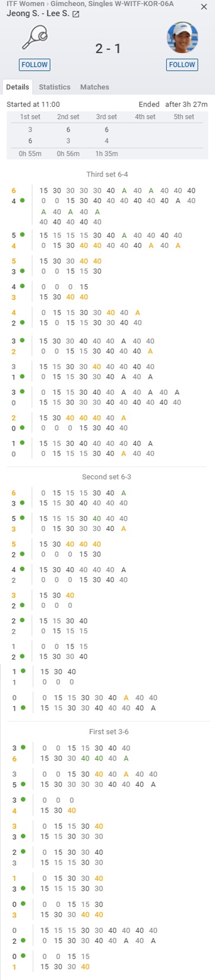Switch to the Statistics tab
The width and height of the screenshot is (215, 980).
[x=55, y=87]
